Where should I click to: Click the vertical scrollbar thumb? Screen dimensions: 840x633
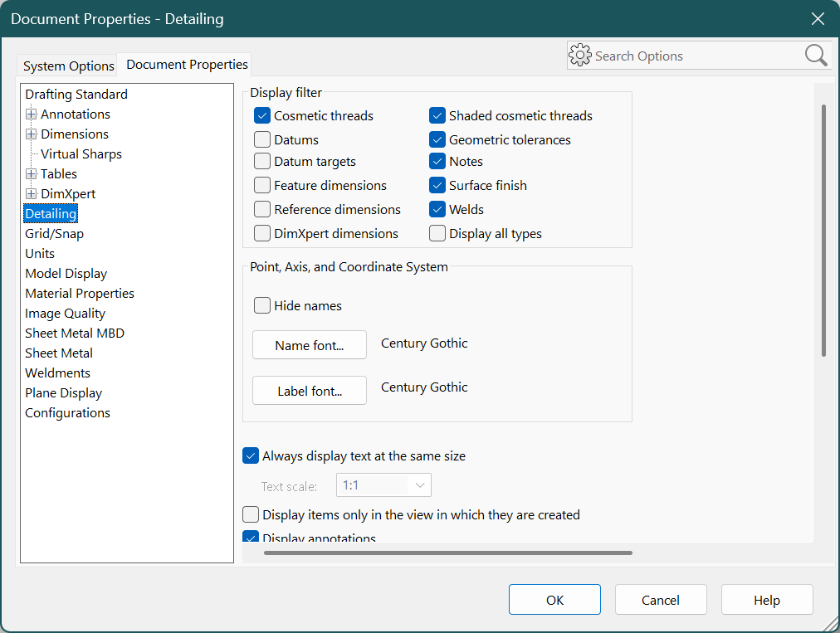823,231
